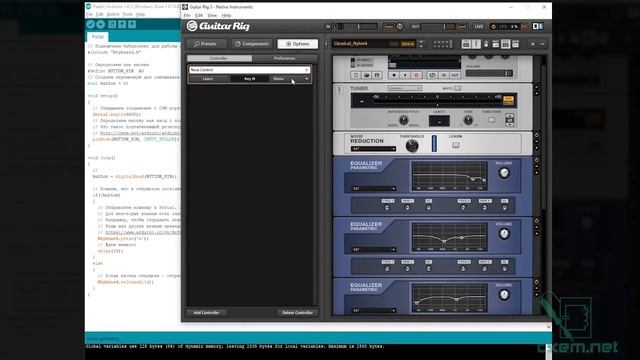The width and height of the screenshot is (640, 360).
Task: Click the X button in rack header
Action: click(533, 44)
